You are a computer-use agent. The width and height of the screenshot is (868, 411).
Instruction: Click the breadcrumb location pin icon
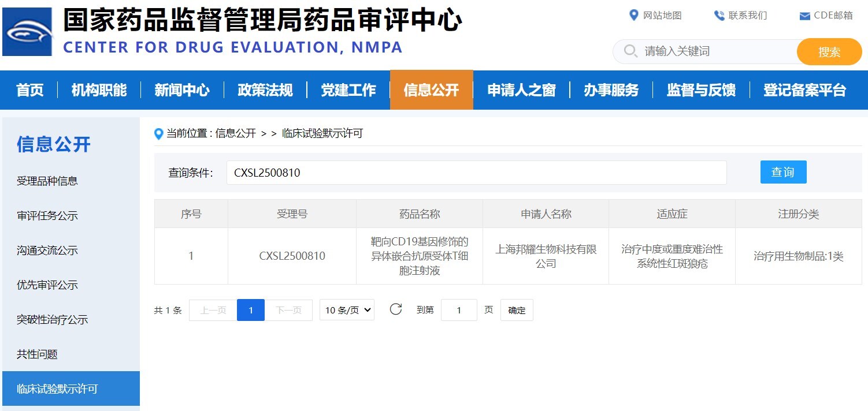(x=158, y=134)
